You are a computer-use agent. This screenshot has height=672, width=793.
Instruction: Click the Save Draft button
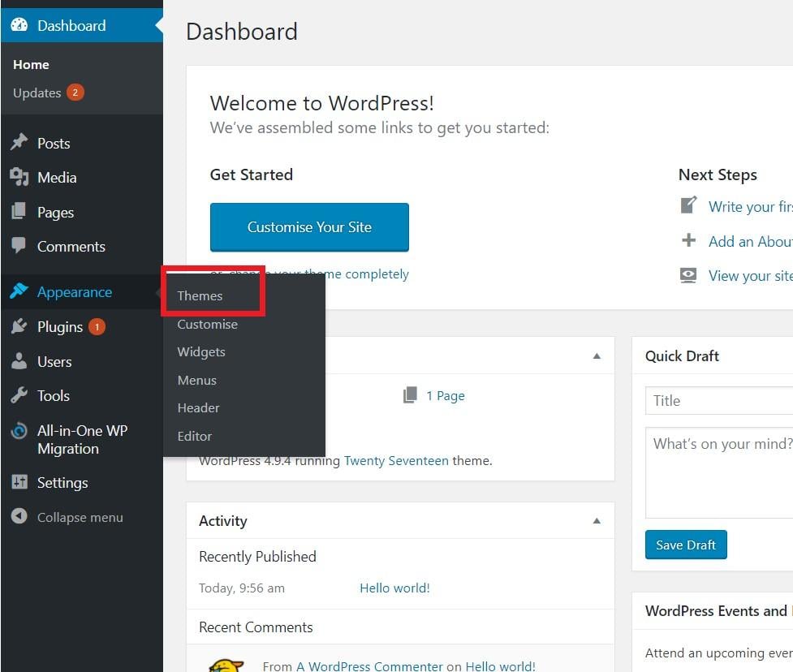tap(686, 545)
